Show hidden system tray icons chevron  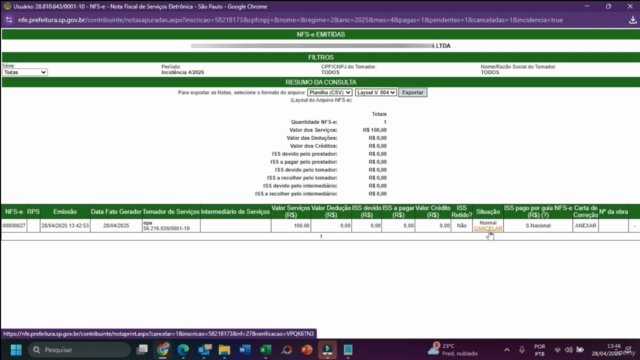point(507,350)
